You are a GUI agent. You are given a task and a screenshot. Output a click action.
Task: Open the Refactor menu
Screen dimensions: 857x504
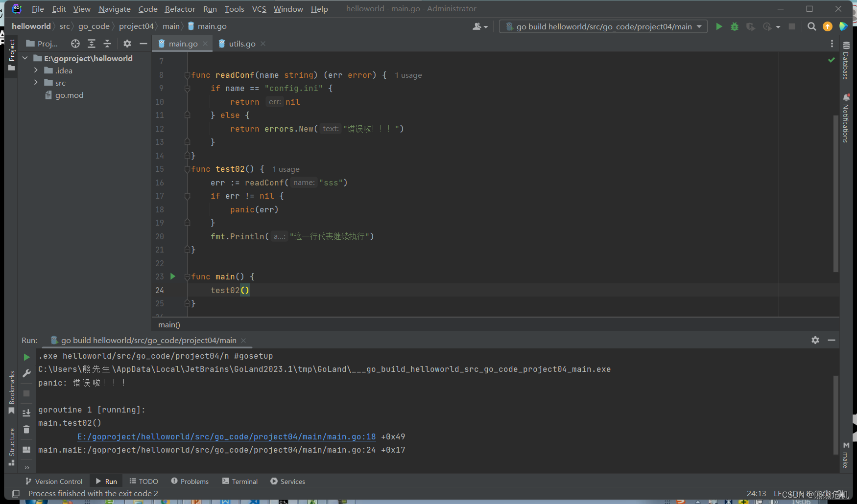click(x=180, y=9)
